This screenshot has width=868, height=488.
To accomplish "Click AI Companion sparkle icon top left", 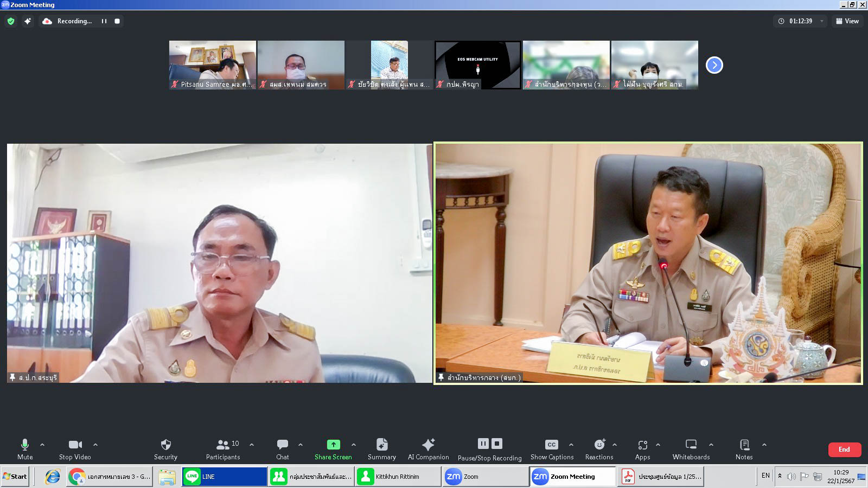I will 28,21.
